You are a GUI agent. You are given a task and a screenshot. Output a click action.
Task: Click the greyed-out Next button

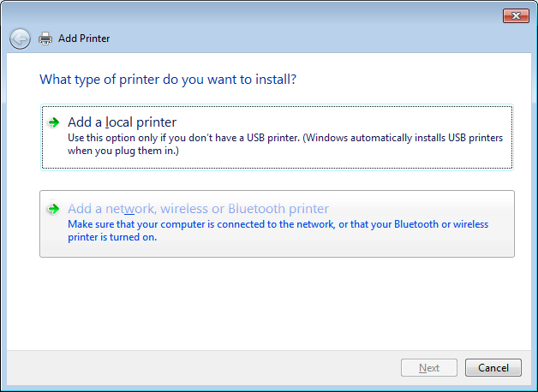click(429, 368)
